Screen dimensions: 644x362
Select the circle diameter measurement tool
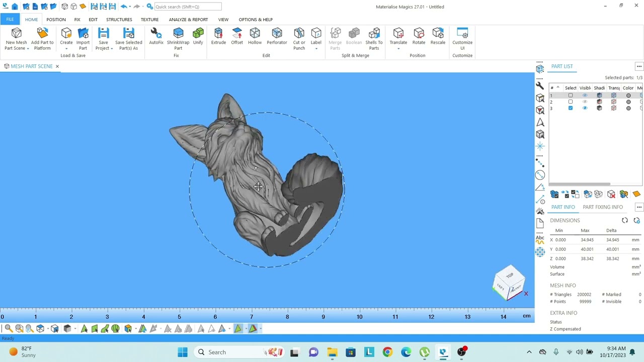click(540, 175)
